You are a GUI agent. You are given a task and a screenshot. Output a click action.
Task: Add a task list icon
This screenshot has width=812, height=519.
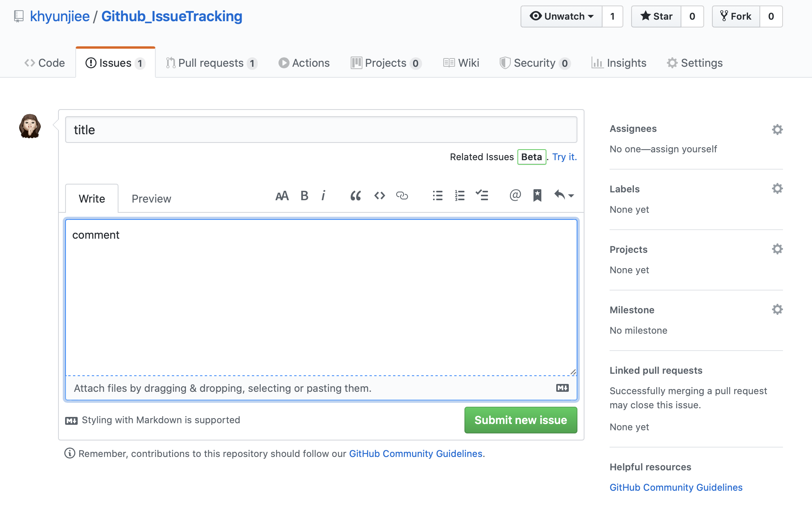point(482,196)
